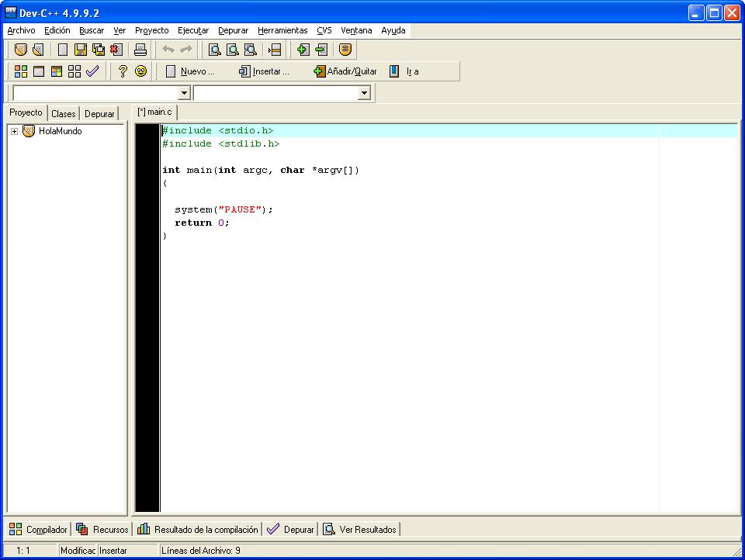Open the Archivo menu
The width and height of the screenshot is (745, 560).
tap(22, 30)
